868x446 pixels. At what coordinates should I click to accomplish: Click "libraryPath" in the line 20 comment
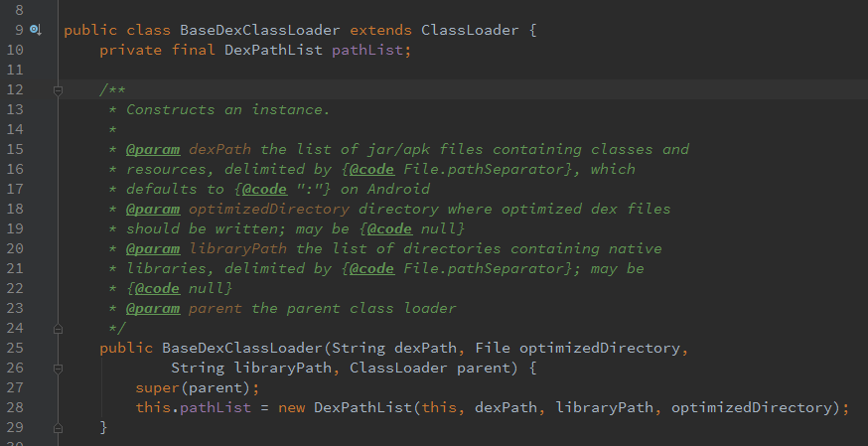click(x=237, y=249)
